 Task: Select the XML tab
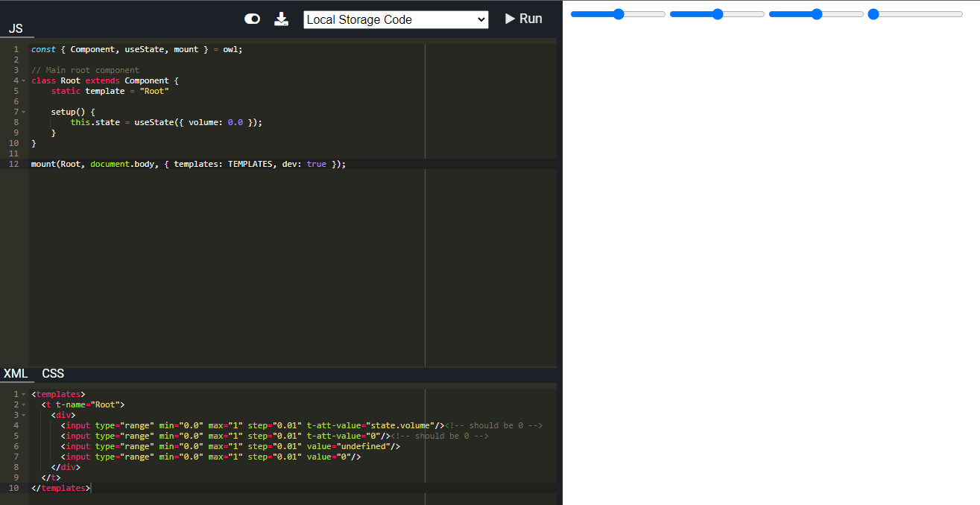point(16,373)
